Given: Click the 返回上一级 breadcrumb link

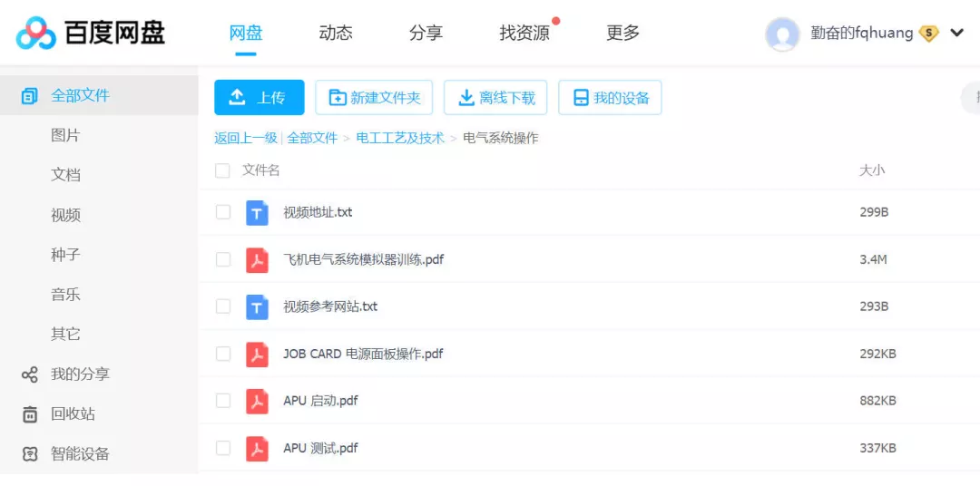Looking at the screenshot, I should tap(245, 138).
